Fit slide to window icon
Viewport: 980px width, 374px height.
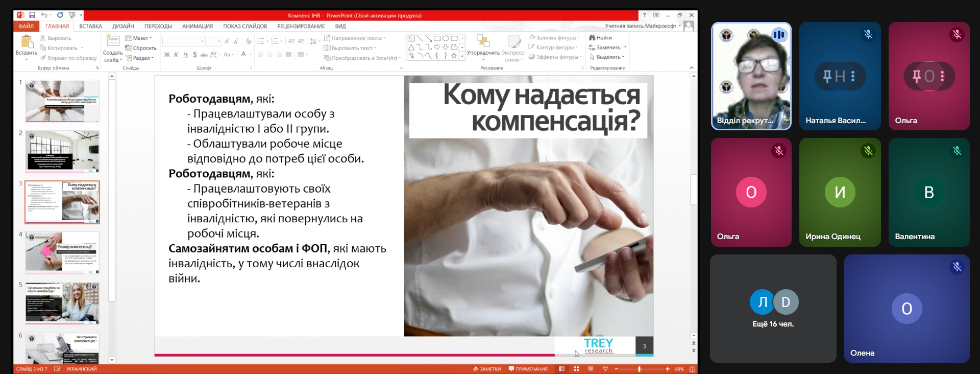coord(692,369)
